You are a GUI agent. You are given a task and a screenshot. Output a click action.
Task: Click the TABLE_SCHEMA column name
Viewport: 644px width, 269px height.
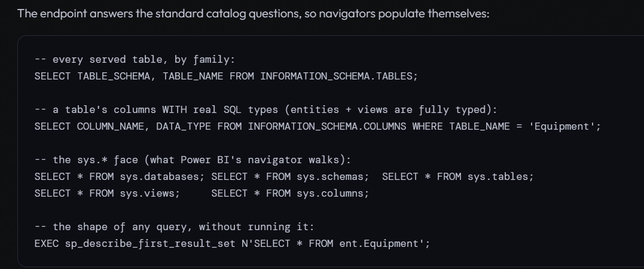tap(114, 77)
